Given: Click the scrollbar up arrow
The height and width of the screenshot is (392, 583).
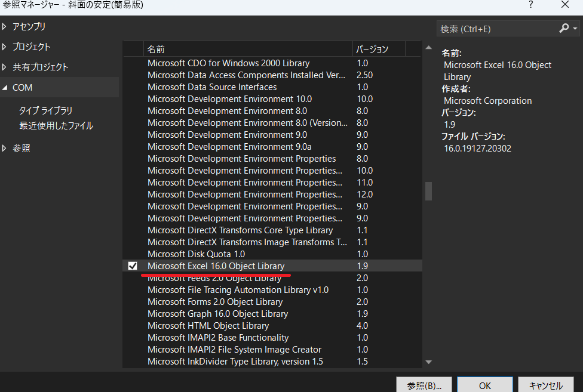Looking at the screenshot, I should pyautogui.click(x=428, y=48).
